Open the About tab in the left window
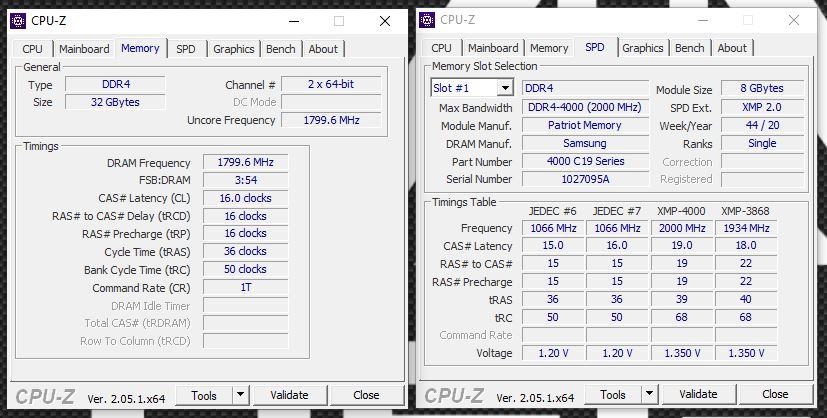827x418 pixels. [323, 49]
